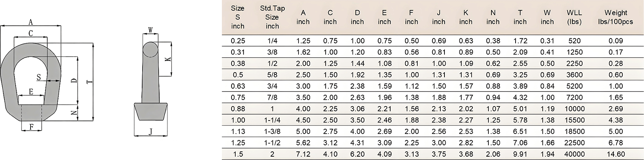644x160 pixels.
Task: Click dimension label F below front view
Action: pyautogui.click(x=31, y=127)
